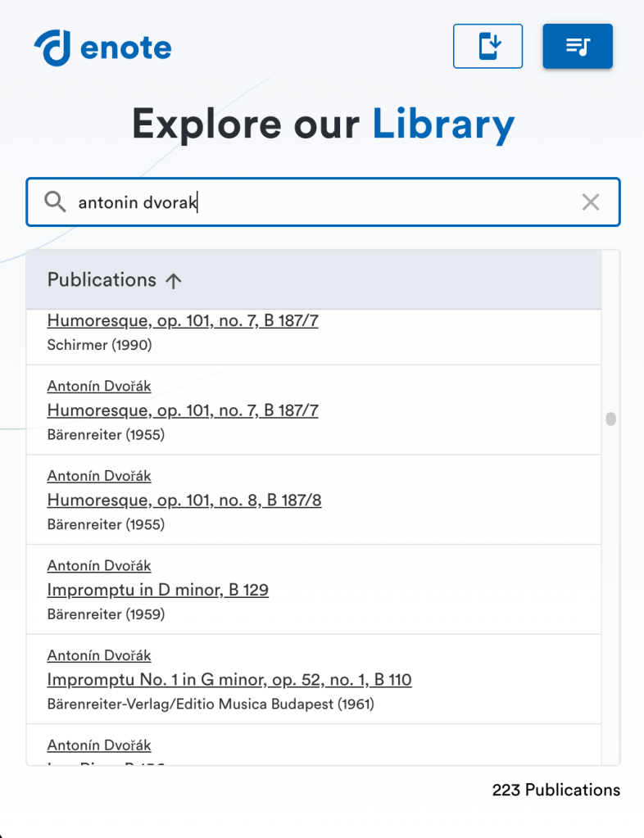
Task: Open Impromptu in D minor, B 129
Action: 158,590
